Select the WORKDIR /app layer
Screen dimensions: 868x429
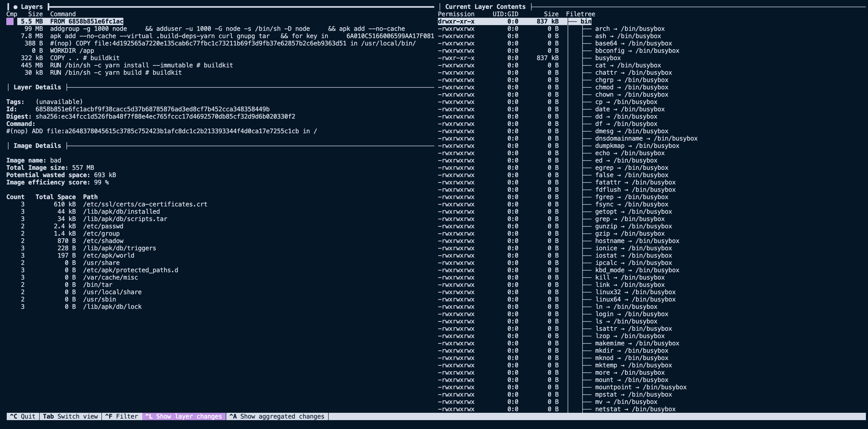click(x=72, y=50)
